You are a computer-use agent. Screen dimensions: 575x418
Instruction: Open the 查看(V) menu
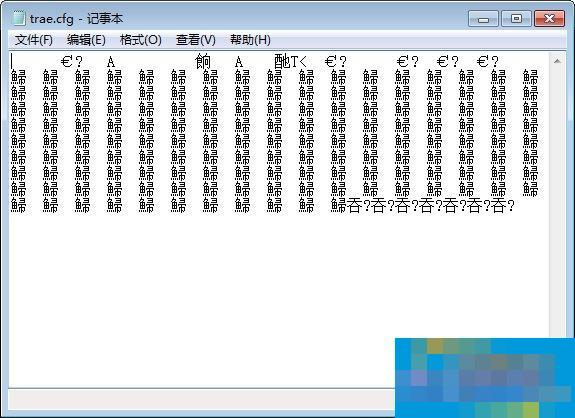pos(195,40)
